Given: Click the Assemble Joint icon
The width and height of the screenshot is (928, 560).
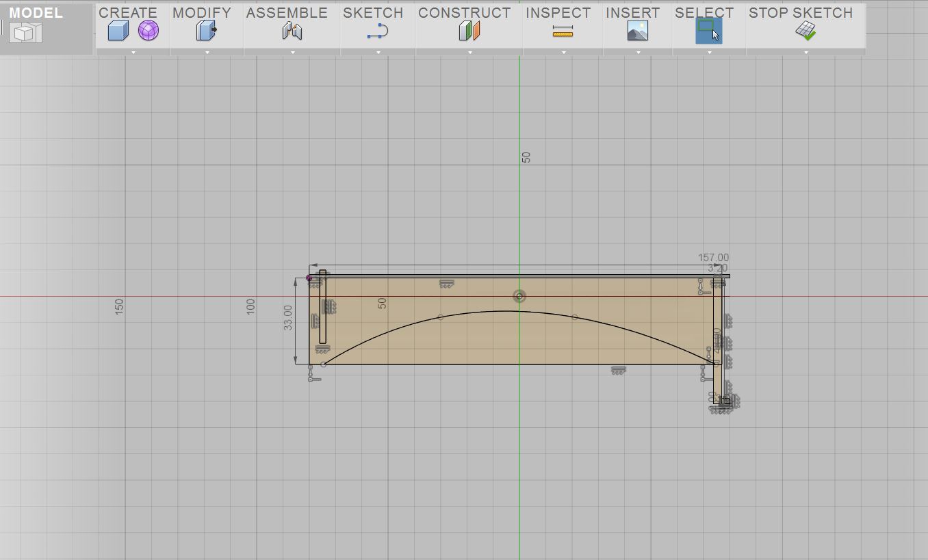Looking at the screenshot, I should point(292,31).
